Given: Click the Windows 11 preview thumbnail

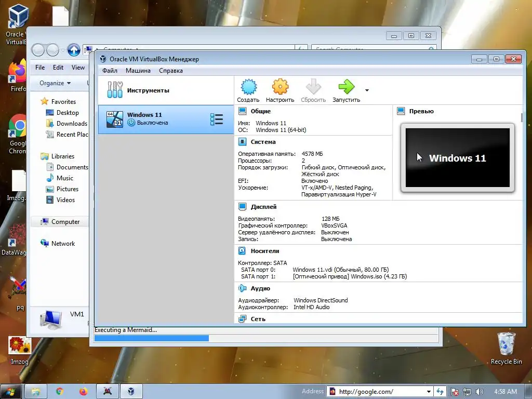Looking at the screenshot, I should (457, 158).
